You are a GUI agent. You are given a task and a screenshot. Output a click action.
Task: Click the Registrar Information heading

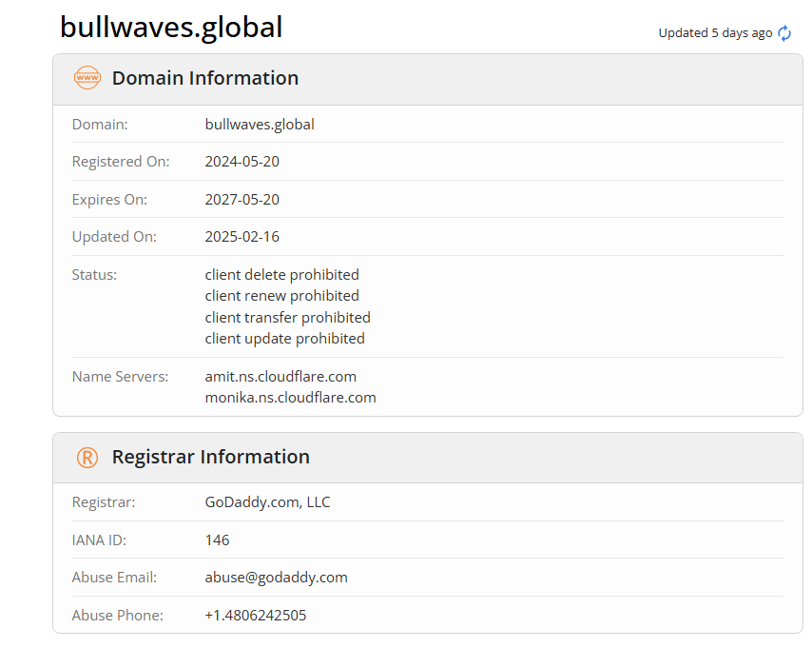[211, 458]
